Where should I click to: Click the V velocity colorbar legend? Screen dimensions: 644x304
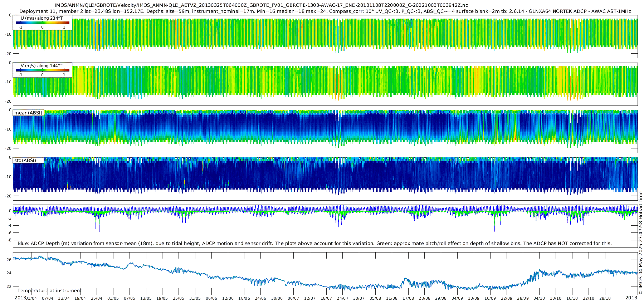pos(42,71)
